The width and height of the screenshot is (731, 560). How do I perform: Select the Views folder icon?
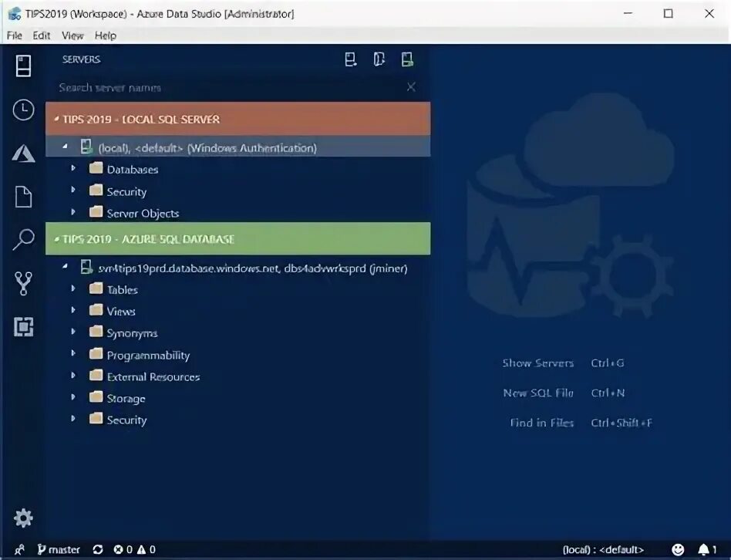tap(96, 309)
